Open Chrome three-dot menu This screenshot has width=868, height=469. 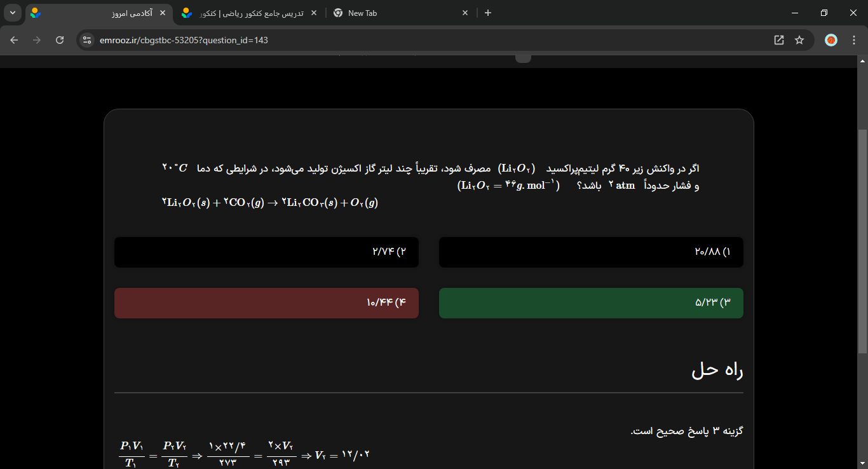(854, 40)
